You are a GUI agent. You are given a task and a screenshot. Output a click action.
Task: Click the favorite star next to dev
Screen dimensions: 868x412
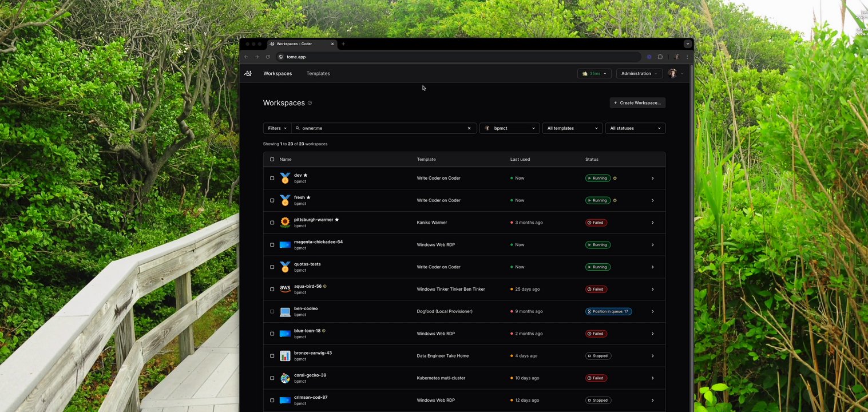[306, 175]
